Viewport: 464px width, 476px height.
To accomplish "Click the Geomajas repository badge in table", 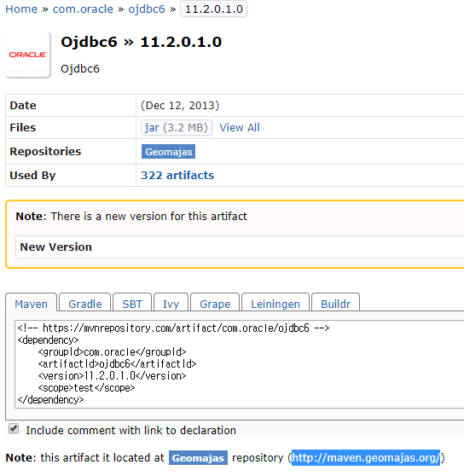I will pyautogui.click(x=168, y=152).
